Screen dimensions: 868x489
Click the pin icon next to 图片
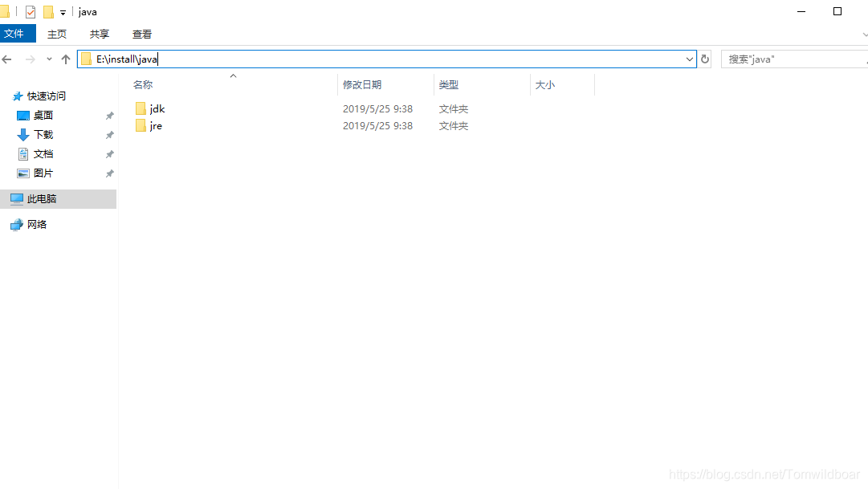pyautogui.click(x=110, y=173)
